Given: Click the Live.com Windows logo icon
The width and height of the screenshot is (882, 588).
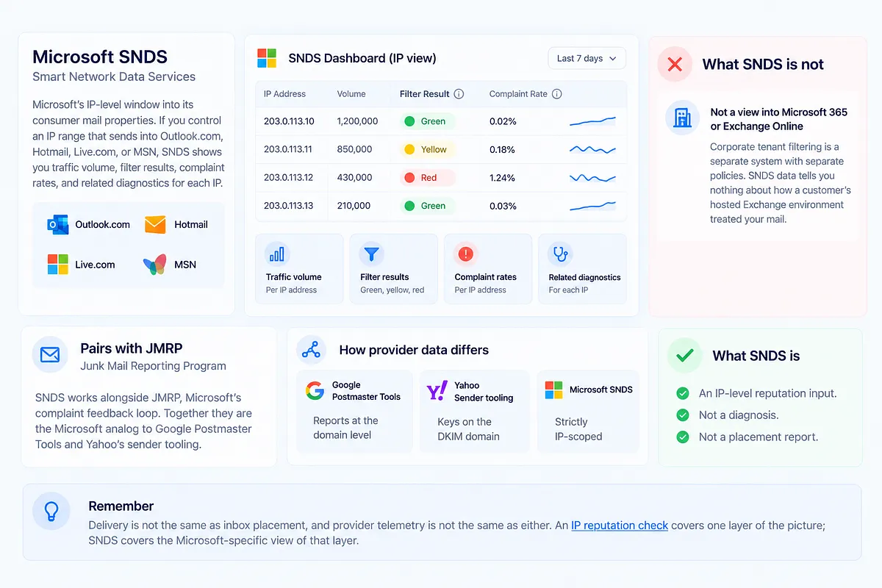Looking at the screenshot, I should [x=57, y=265].
